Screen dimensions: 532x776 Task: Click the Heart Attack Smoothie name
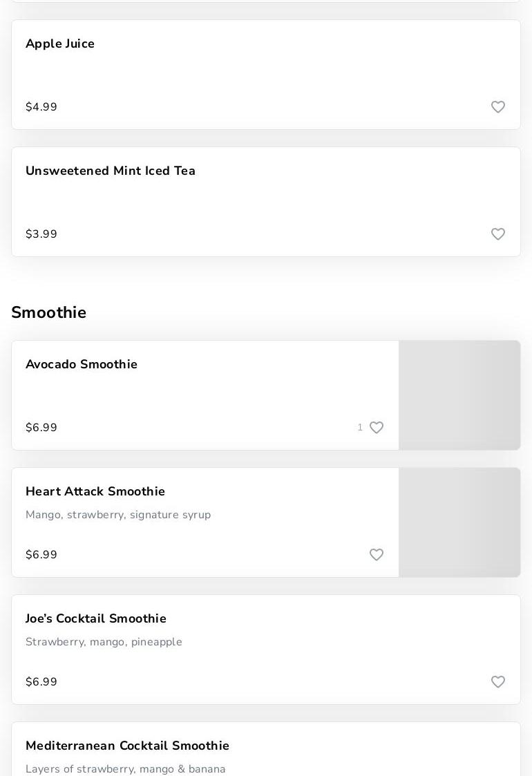point(95,492)
